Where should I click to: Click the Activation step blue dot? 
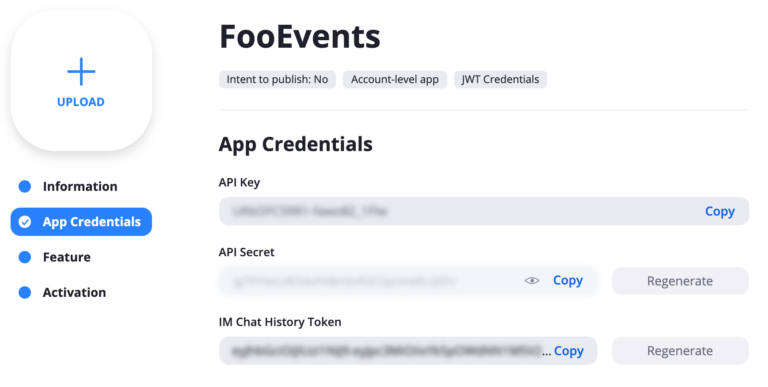point(24,292)
